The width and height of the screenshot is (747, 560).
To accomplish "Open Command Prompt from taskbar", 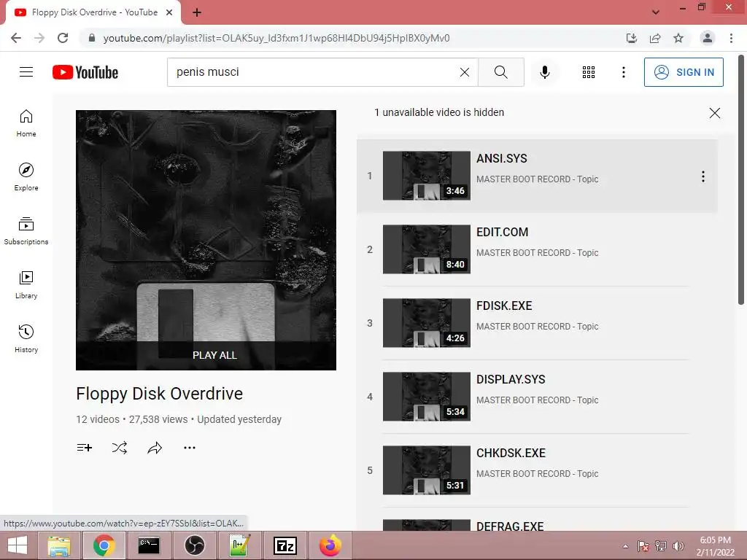I will pyautogui.click(x=149, y=545).
